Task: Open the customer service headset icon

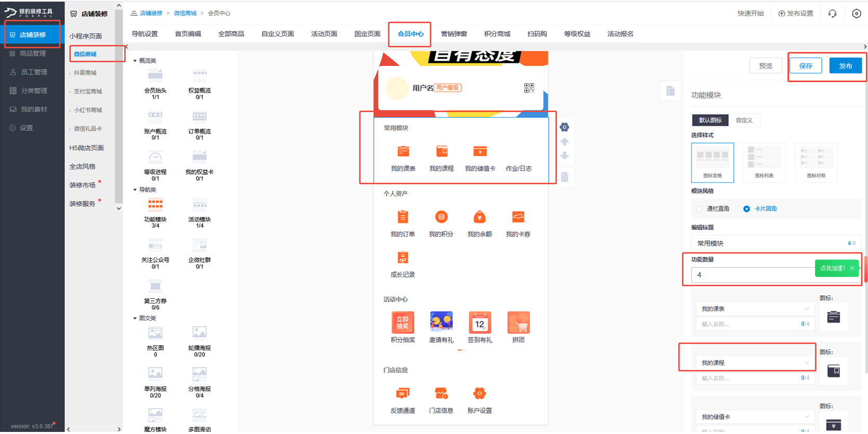Action: pos(832,14)
